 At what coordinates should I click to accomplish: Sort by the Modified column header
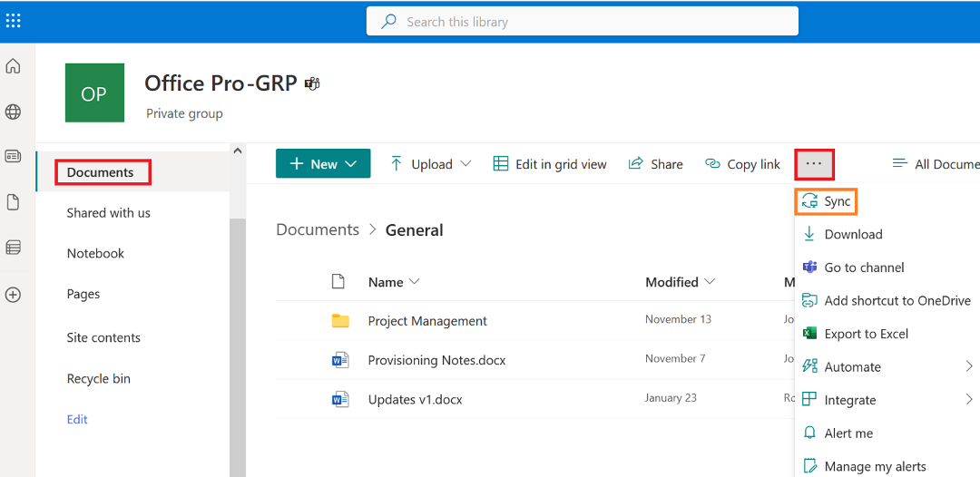680,282
